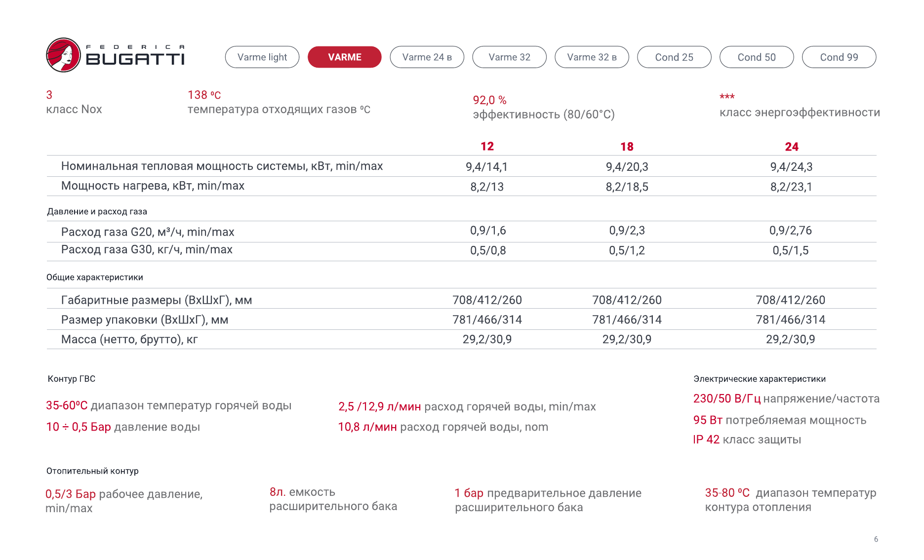Viewport: 924px width, 560px height.
Task: Click the 92,0 % efficiency value
Action: coord(489,100)
